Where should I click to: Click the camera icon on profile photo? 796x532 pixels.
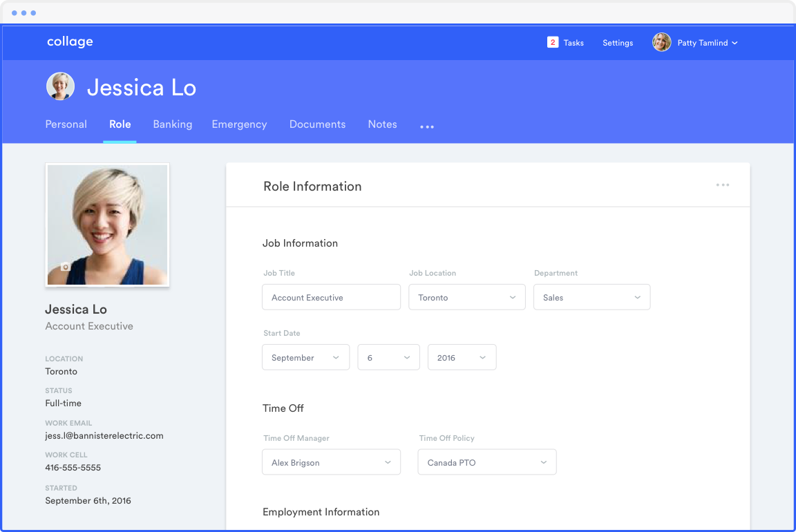[66, 267]
